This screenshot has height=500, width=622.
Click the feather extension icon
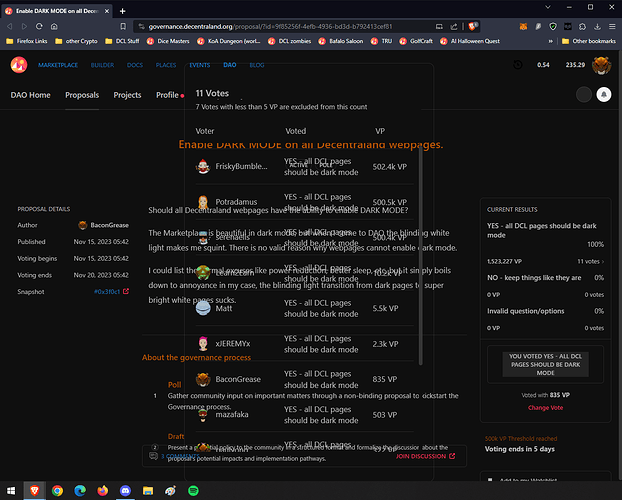click(x=538, y=27)
